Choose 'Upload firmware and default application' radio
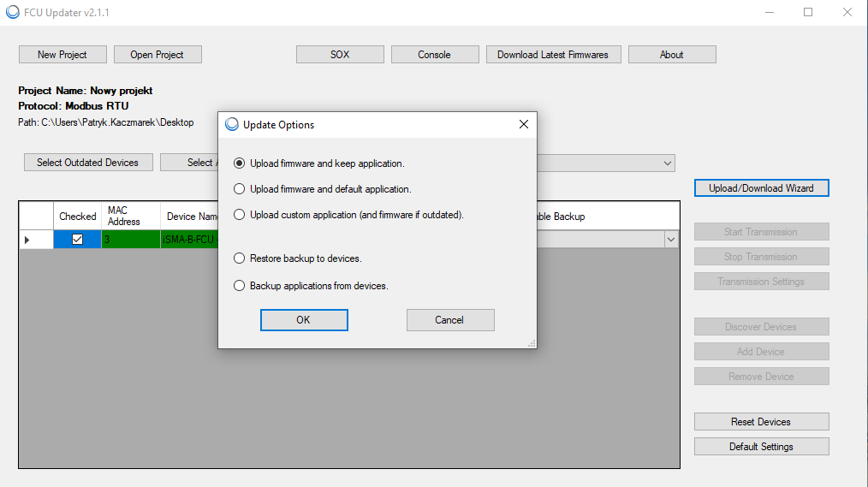This screenshot has width=868, height=487. coord(240,189)
